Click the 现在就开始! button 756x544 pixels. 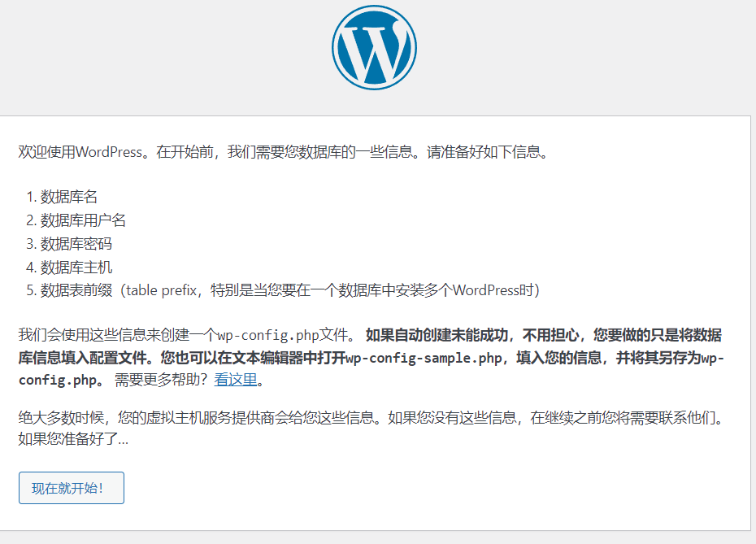click(72, 488)
